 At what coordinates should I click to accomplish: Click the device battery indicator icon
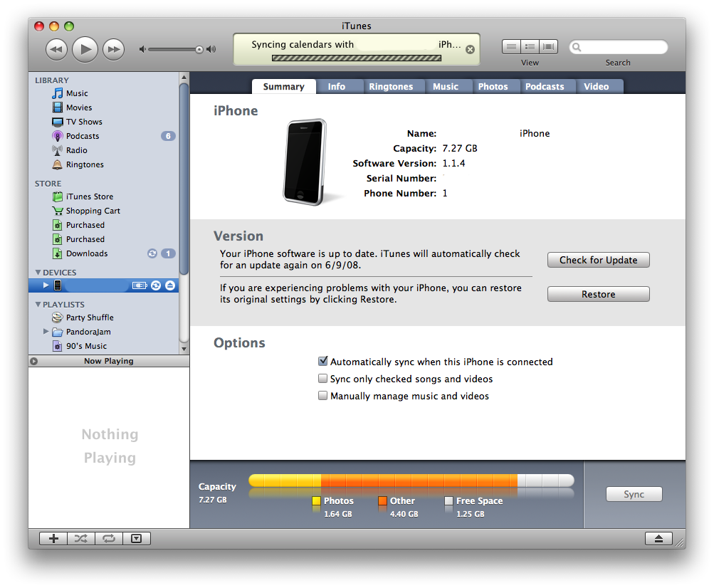tap(140, 285)
